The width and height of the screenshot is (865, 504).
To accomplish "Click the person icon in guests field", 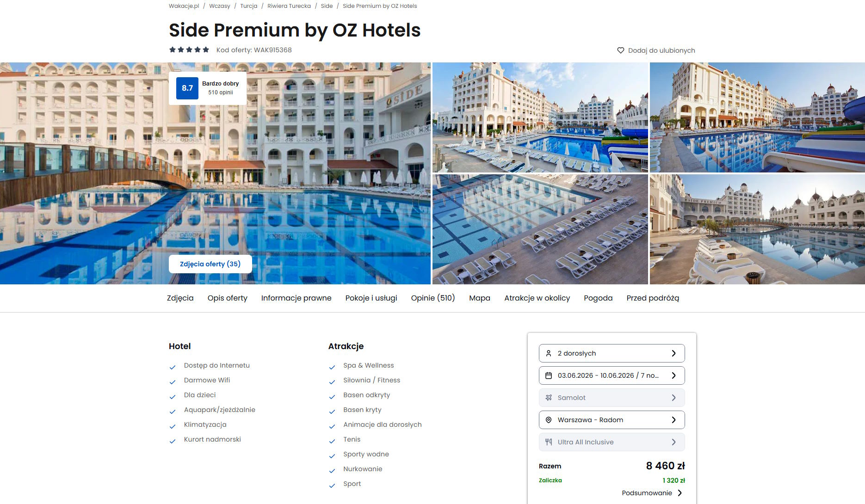I will coord(549,353).
